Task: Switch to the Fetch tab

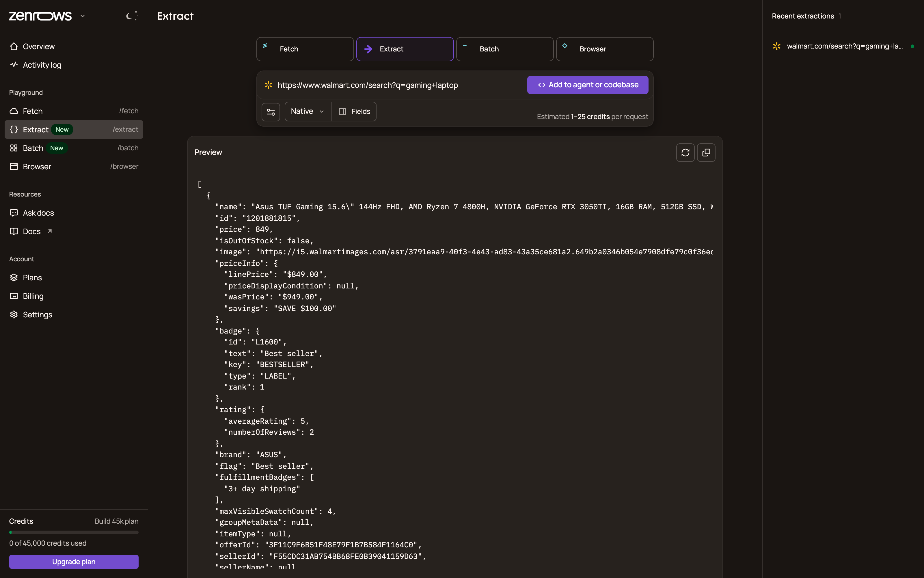Action: coord(305,49)
